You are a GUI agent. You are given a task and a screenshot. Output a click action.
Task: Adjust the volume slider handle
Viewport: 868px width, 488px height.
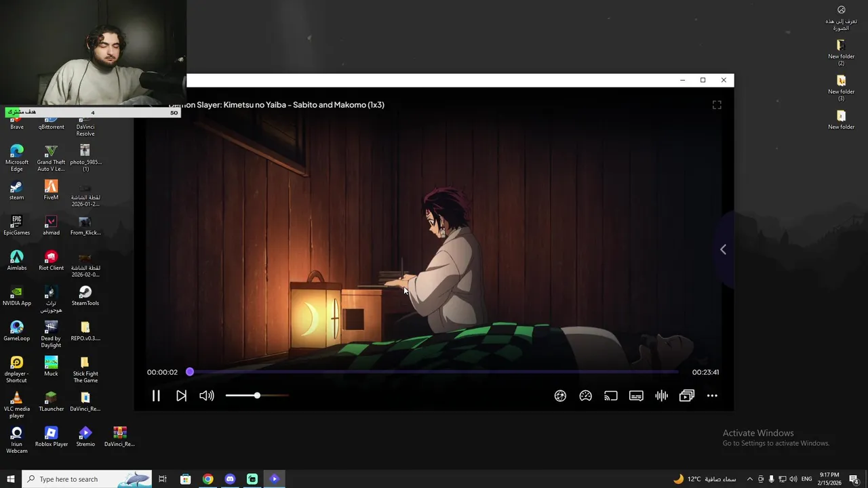[257, 395]
